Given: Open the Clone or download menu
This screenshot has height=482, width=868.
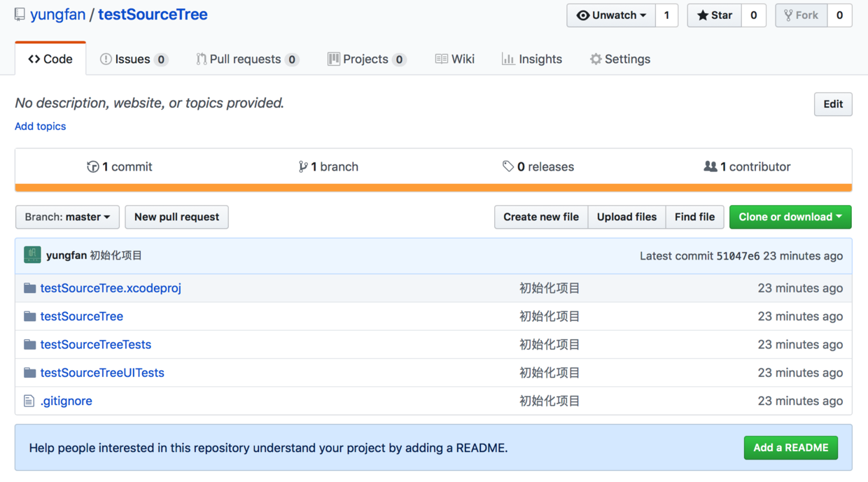Looking at the screenshot, I should [x=790, y=217].
